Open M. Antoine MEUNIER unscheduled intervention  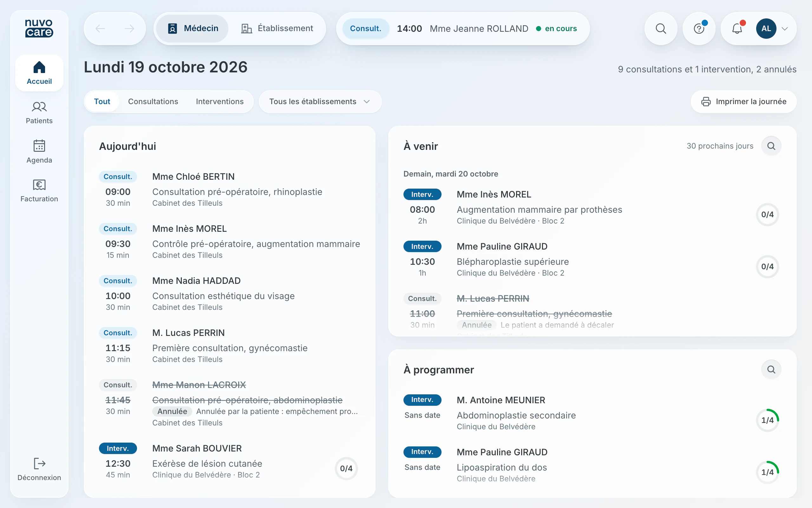click(592, 413)
